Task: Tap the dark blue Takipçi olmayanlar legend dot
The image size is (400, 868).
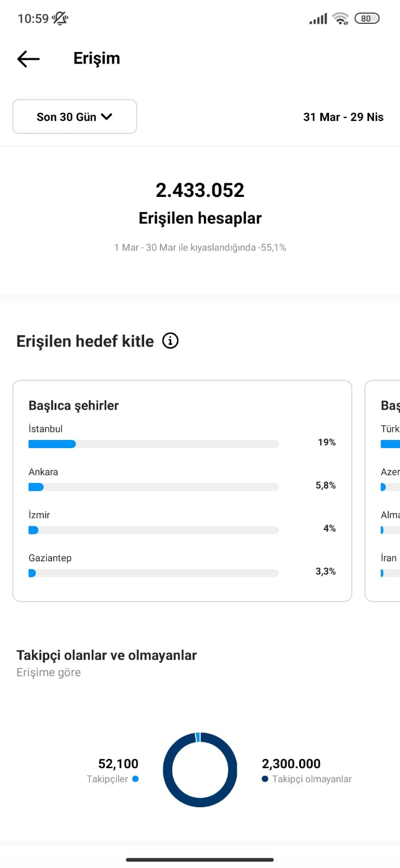Action: click(265, 778)
